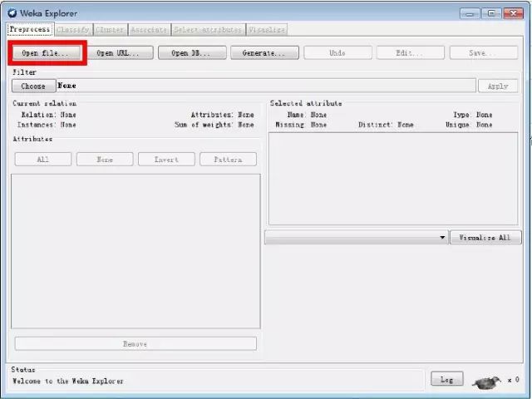Open the Cluster tab
This screenshot has width=532, height=399.
pyautogui.click(x=111, y=30)
